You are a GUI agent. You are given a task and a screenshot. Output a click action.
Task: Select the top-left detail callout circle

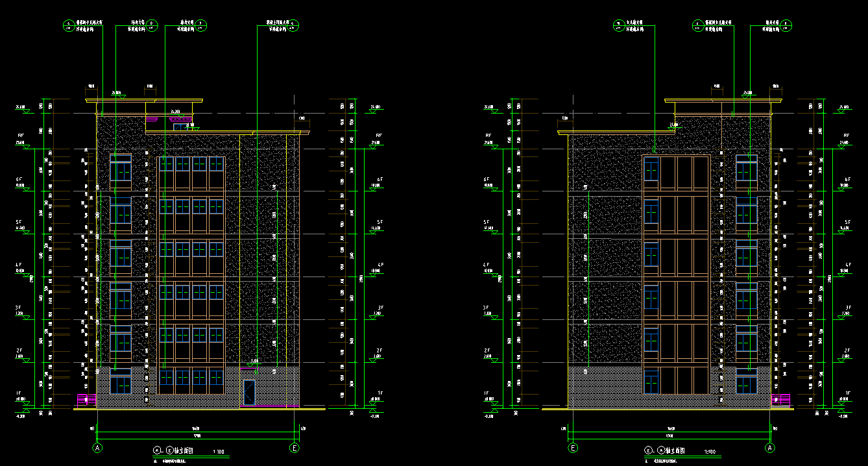pyautogui.click(x=68, y=25)
